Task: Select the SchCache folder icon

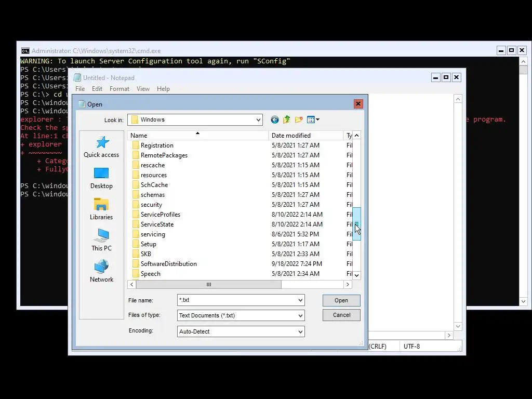Action: 136,184
